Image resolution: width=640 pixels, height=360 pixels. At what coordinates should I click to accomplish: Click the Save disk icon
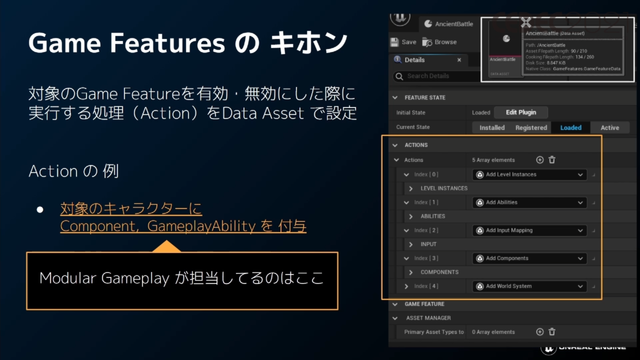point(394,42)
